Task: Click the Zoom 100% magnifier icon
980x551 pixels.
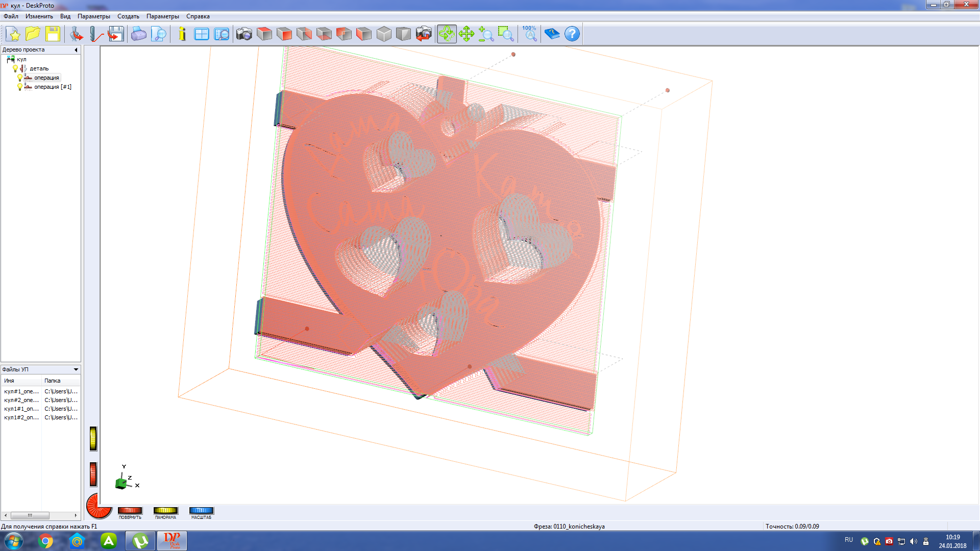Action: click(530, 34)
